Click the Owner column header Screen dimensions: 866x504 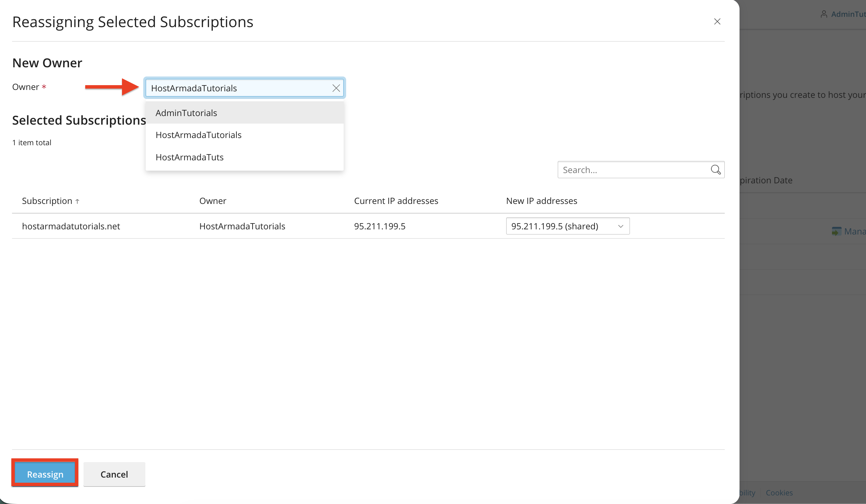[213, 201]
